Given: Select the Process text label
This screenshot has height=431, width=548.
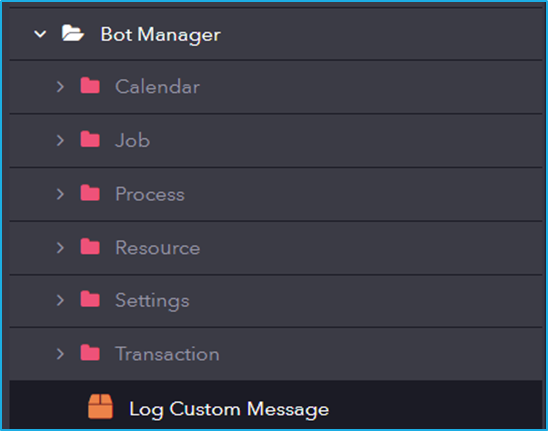Looking at the screenshot, I should pos(150,194).
